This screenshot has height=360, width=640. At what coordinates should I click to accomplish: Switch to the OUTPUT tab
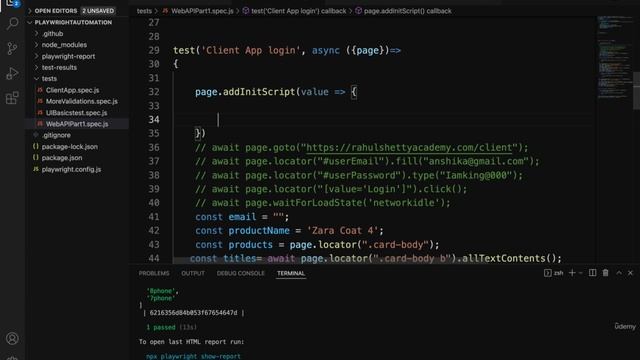[193, 273]
